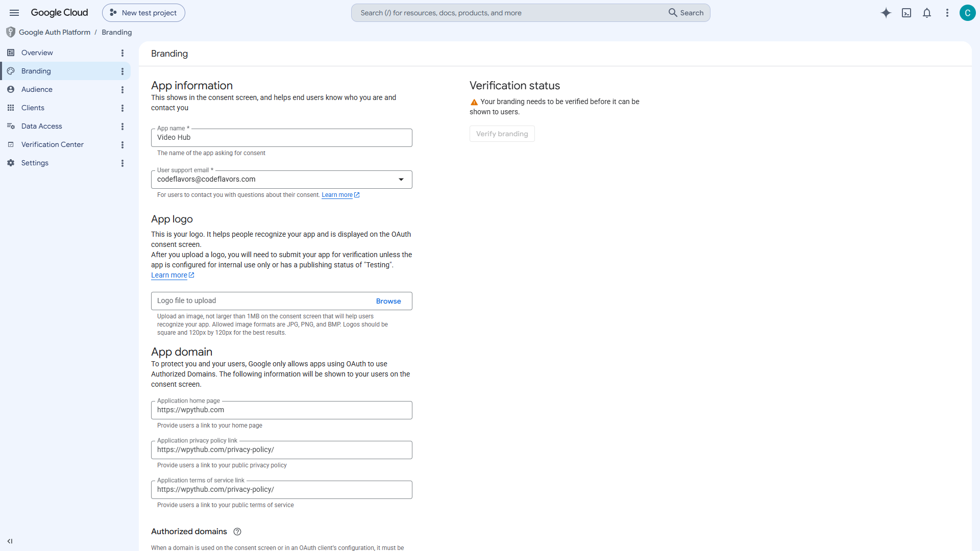Open the notifications bell
Image resolution: width=980 pixels, height=551 pixels.
927,13
